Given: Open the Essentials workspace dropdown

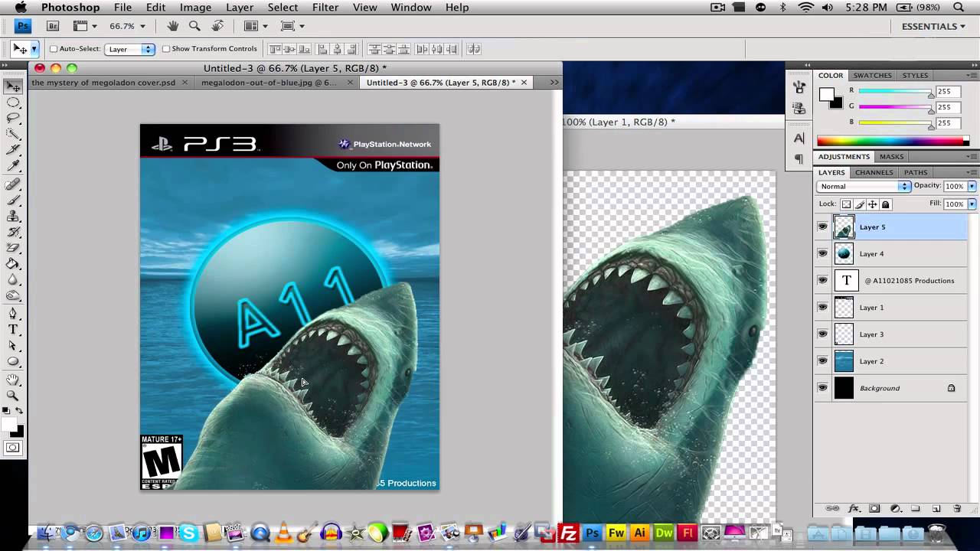Looking at the screenshot, I should pos(933,26).
